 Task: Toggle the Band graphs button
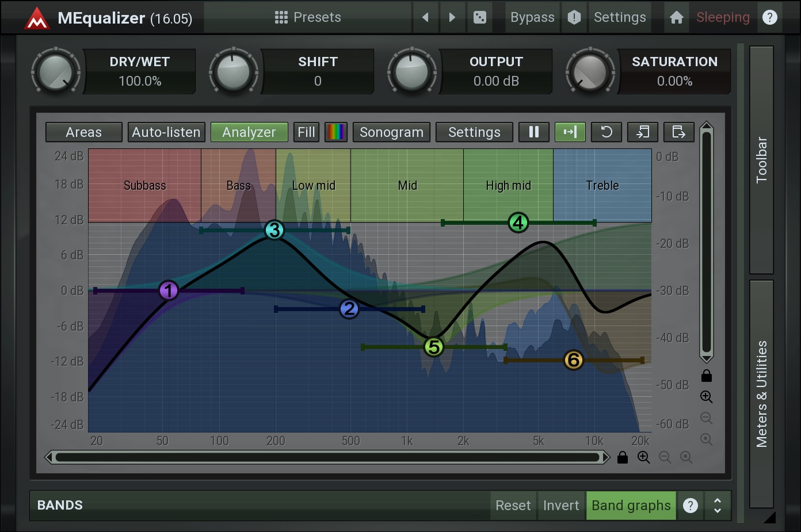pyautogui.click(x=631, y=506)
